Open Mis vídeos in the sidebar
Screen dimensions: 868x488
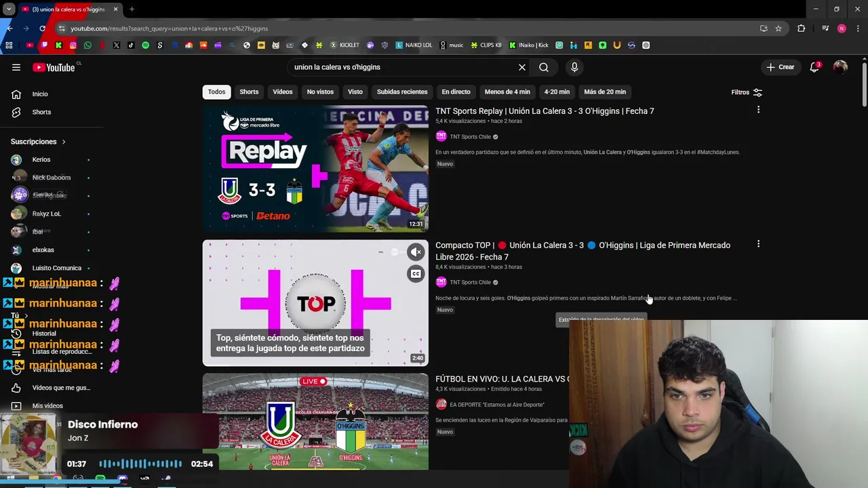click(47, 406)
